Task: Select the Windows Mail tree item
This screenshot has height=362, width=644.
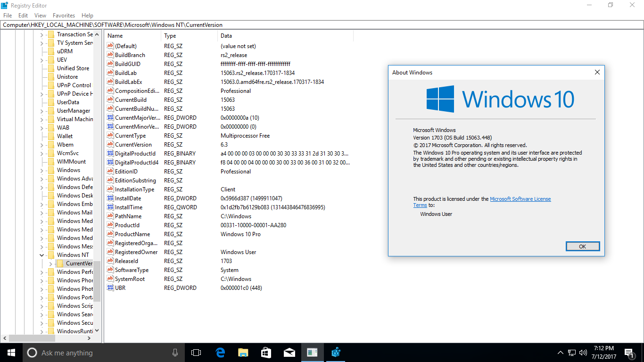Action: 74,213
